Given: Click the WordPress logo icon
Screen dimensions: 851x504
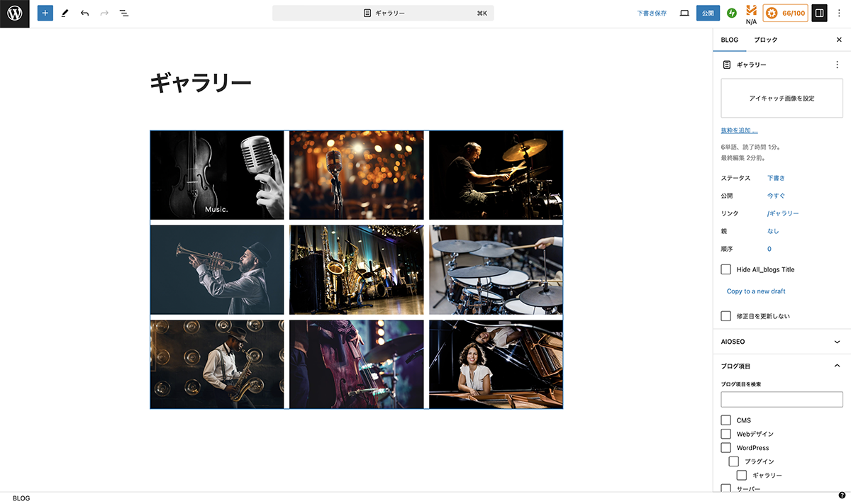Looking at the screenshot, I should pos(14,13).
